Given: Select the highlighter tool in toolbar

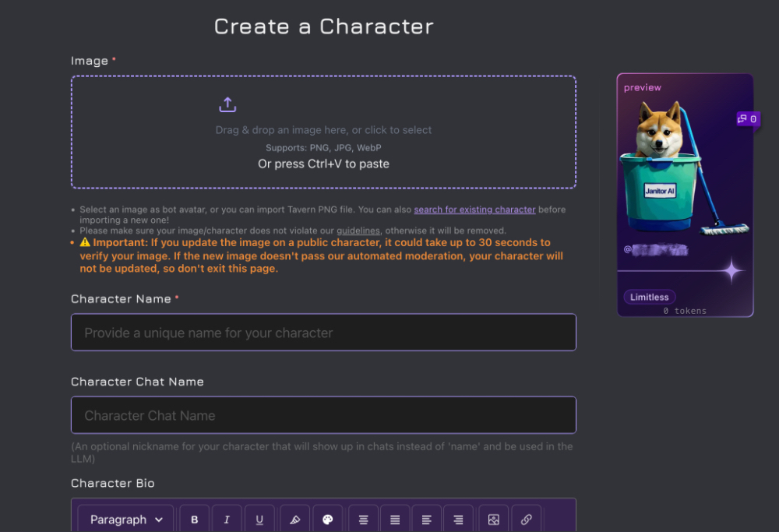Looking at the screenshot, I should 294,520.
